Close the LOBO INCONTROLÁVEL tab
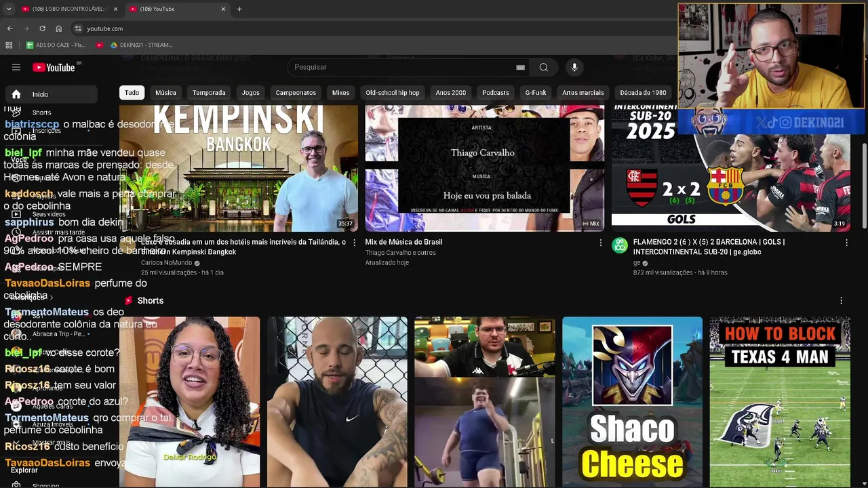The width and height of the screenshot is (868, 488). (115, 9)
